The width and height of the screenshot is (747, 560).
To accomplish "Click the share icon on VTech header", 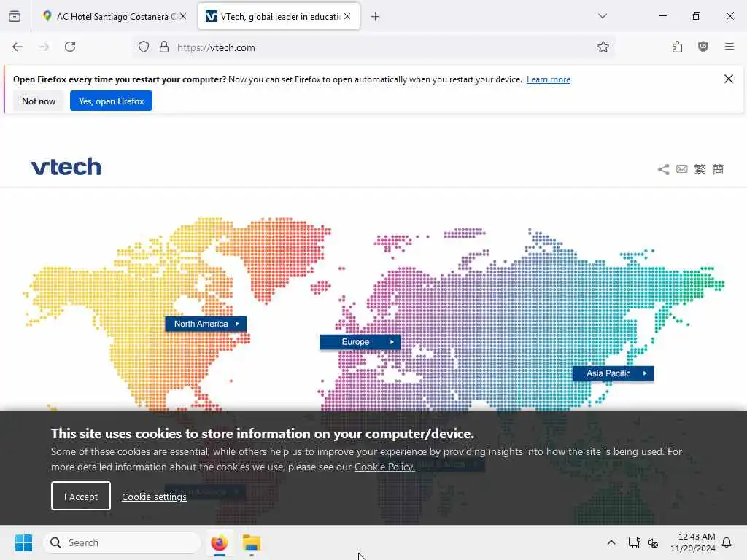I will tap(663, 169).
